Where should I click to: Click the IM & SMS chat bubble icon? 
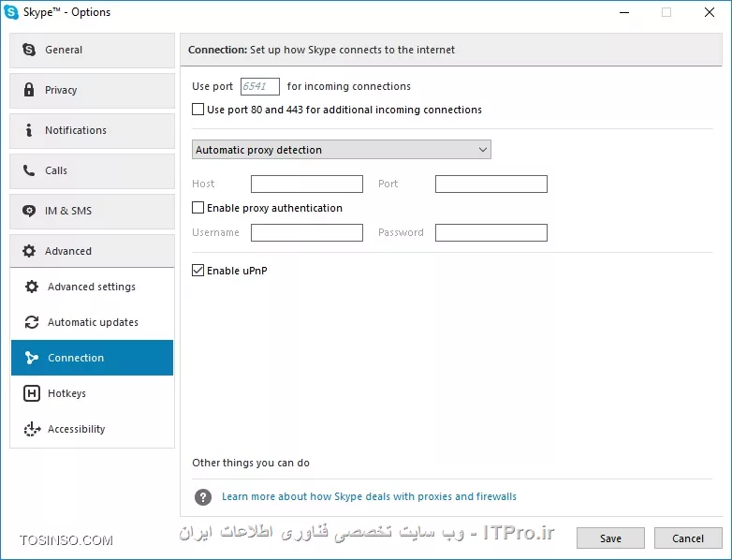click(29, 211)
